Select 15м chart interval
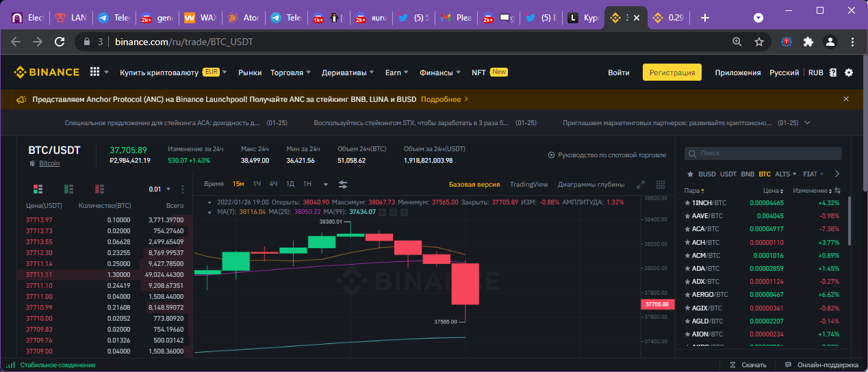Viewport: 868px width, 372px height. pyautogui.click(x=238, y=184)
